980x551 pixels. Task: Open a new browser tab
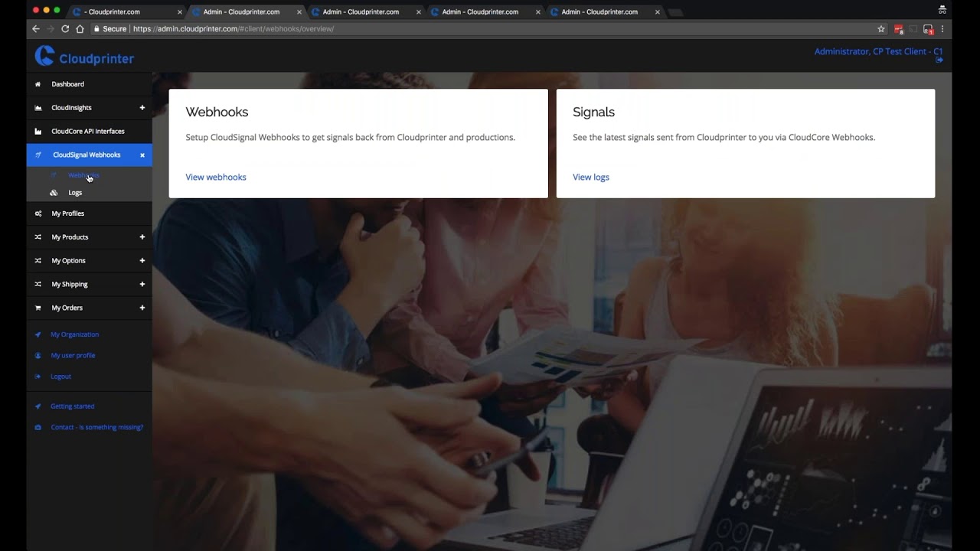[676, 12]
